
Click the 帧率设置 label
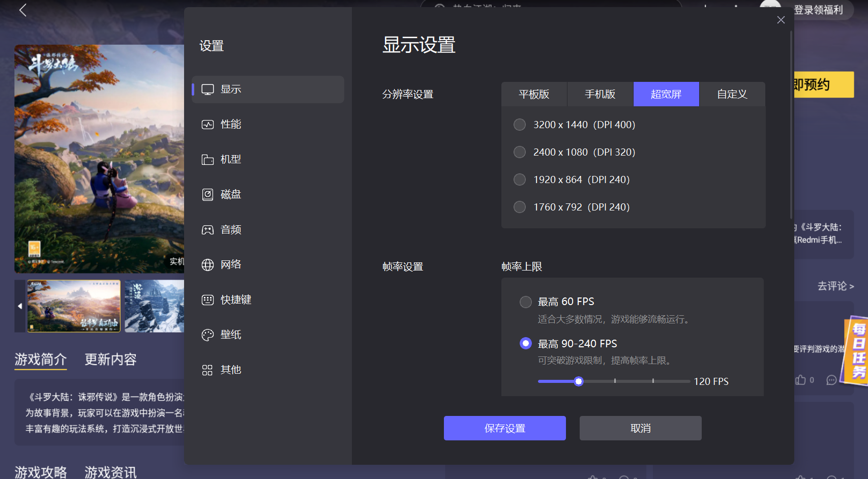pos(403,266)
